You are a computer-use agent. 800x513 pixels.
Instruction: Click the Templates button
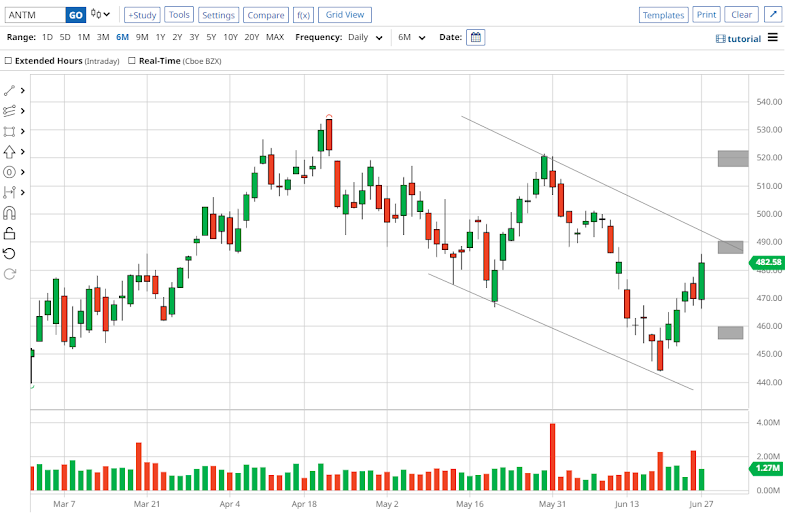point(663,15)
